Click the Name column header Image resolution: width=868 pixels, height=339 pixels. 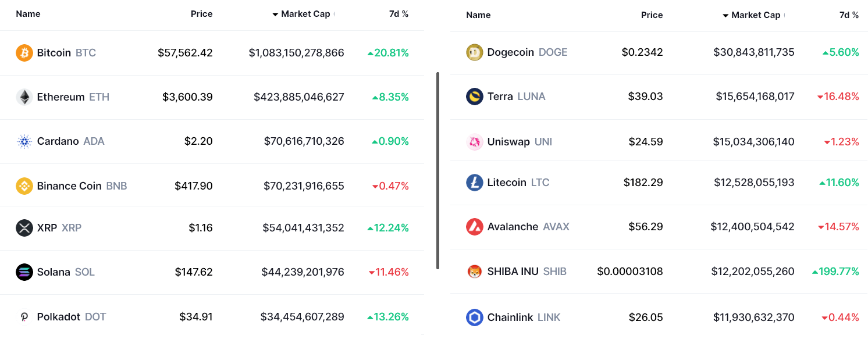[28, 14]
